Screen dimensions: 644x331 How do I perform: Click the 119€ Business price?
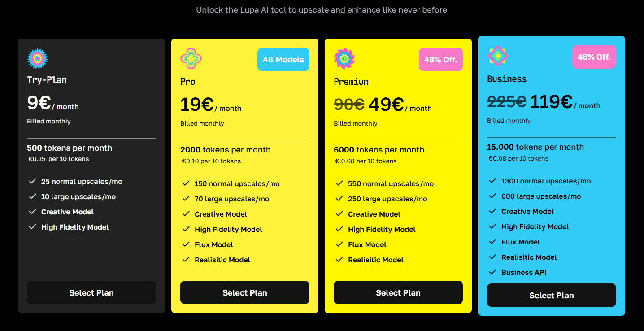pos(551,102)
